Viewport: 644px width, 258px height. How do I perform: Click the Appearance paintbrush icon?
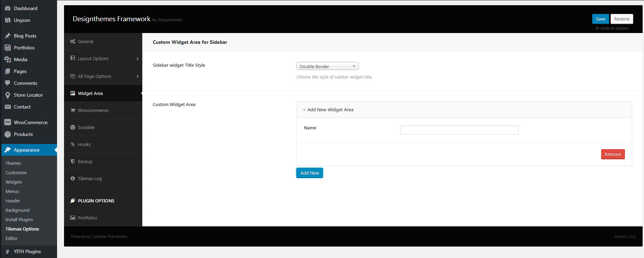coord(8,150)
